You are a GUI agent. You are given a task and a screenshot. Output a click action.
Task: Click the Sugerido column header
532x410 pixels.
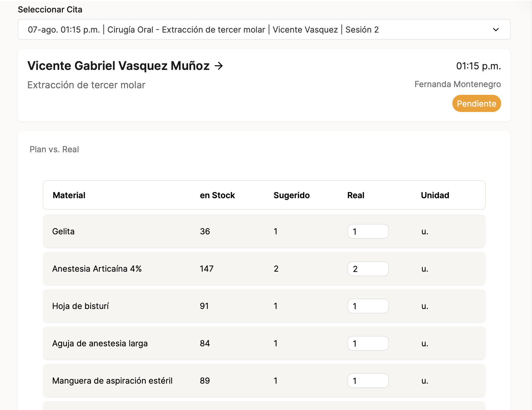[x=291, y=195]
